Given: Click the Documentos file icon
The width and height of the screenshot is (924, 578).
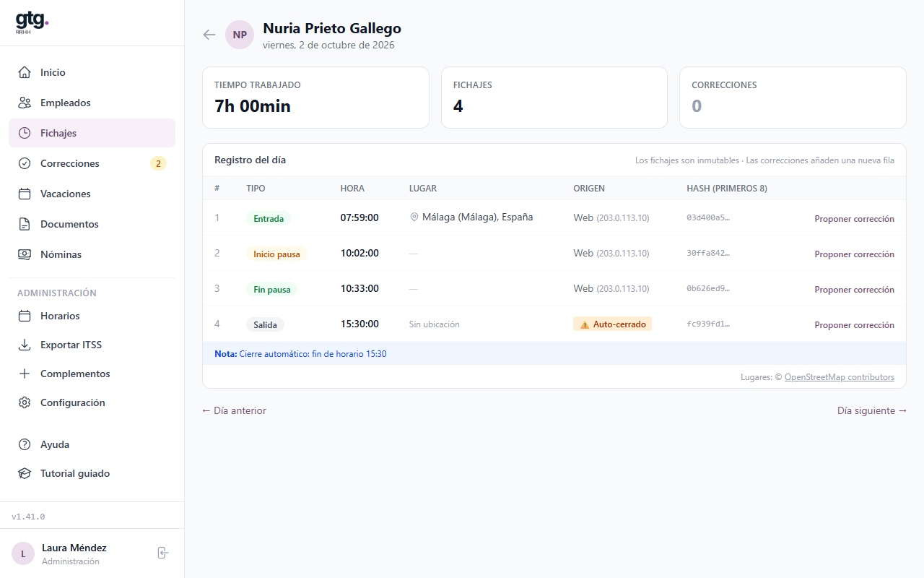Looking at the screenshot, I should [x=25, y=224].
